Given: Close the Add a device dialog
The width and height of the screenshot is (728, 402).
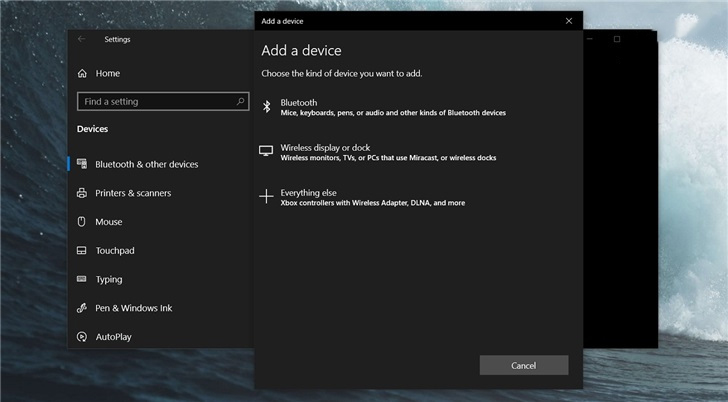Looking at the screenshot, I should click(569, 21).
